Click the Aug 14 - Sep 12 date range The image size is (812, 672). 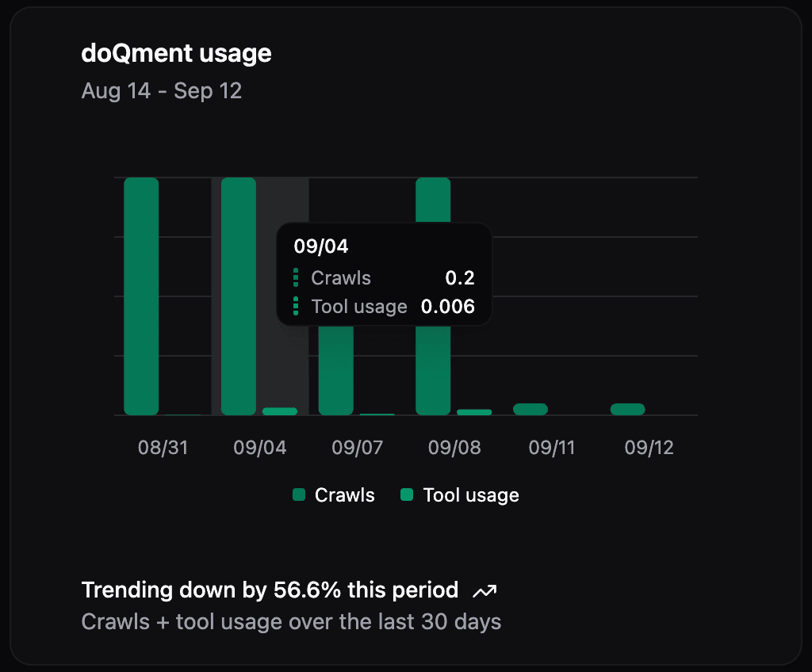point(162,90)
